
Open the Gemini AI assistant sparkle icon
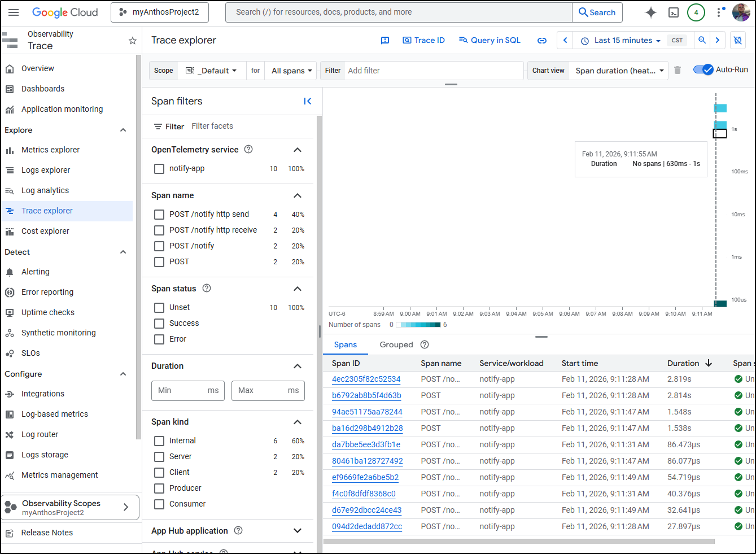[651, 12]
